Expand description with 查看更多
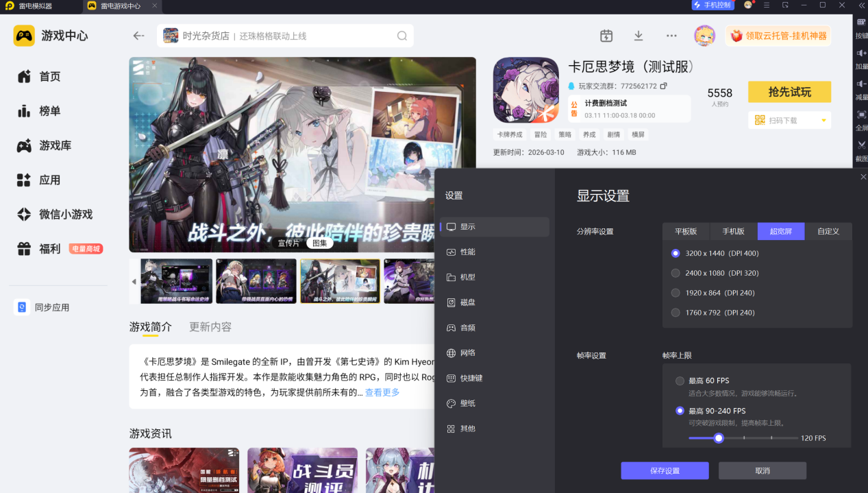 [382, 392]
